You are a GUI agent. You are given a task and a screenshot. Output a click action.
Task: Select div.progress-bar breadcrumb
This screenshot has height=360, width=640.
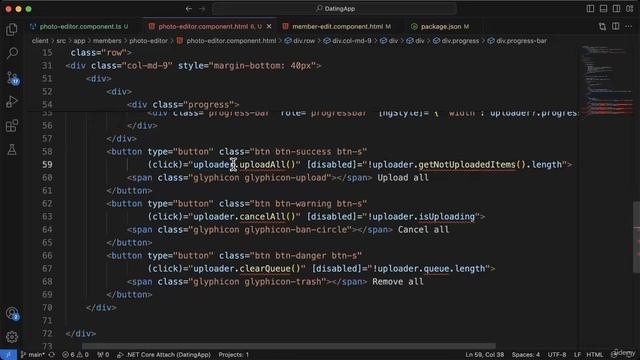pos(517,41)
